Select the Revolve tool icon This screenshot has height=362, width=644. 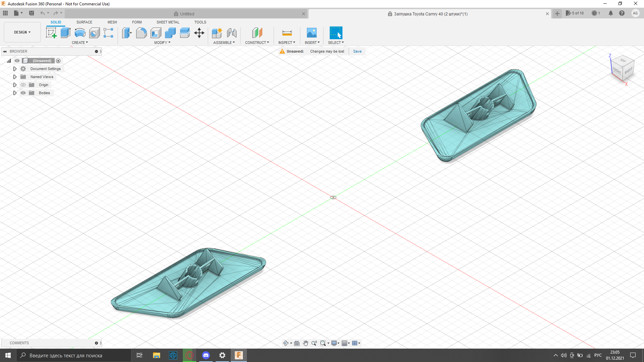(80, 33)
